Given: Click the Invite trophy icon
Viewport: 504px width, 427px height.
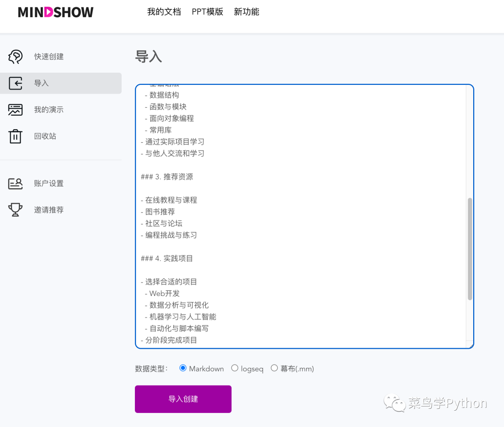Looking at the screenshot, I should tap(15, 210).
